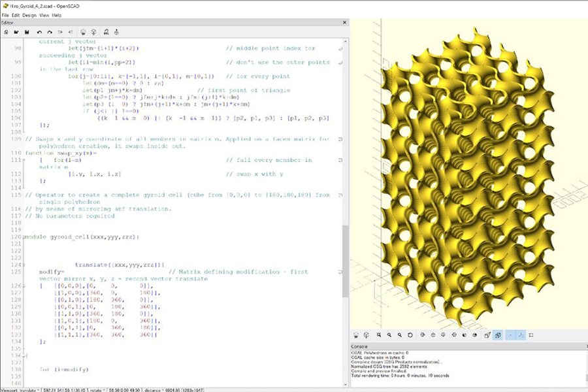Open the Design menu
This screenshot has height=392, width=588.
pos(29,16)
